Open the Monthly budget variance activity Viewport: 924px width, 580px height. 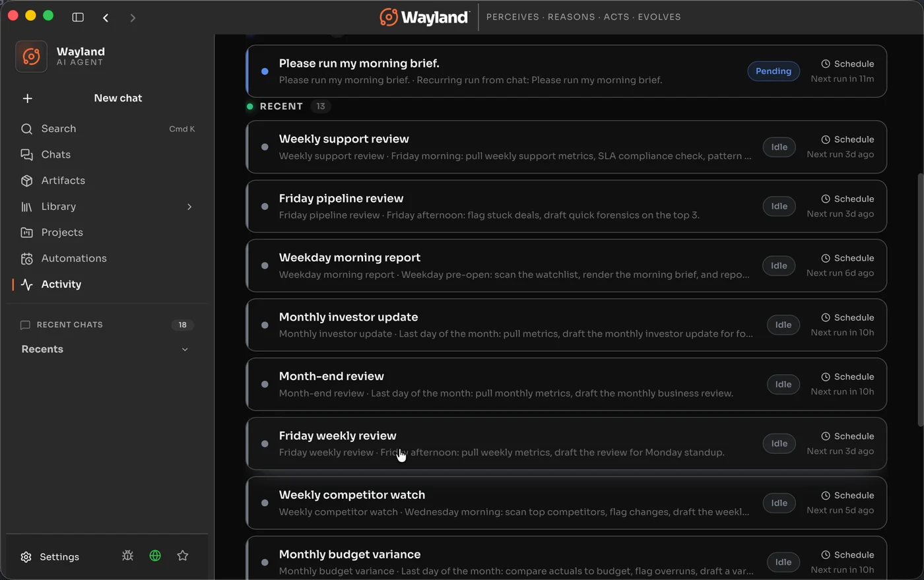[x=566, y=558]
